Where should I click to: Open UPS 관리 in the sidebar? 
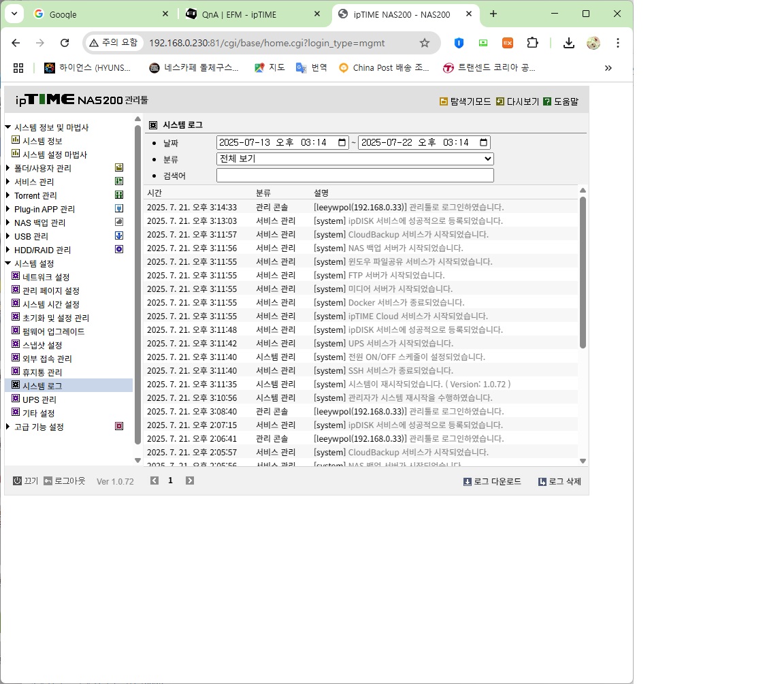39,400
